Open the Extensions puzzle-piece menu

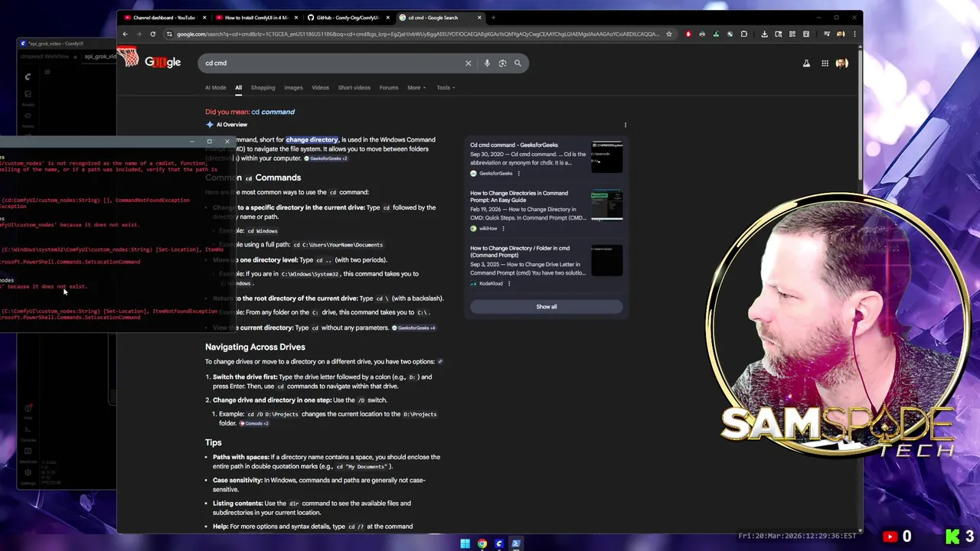743,34
